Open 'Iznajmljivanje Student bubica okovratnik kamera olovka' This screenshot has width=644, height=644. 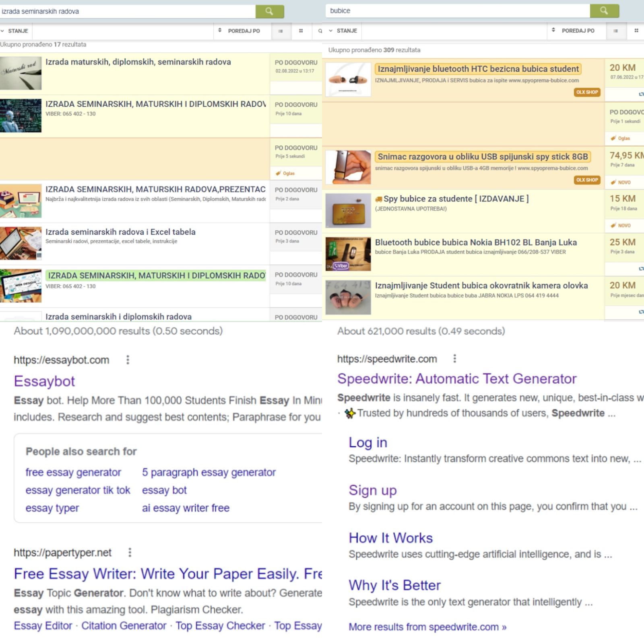(x=481, y=285)
